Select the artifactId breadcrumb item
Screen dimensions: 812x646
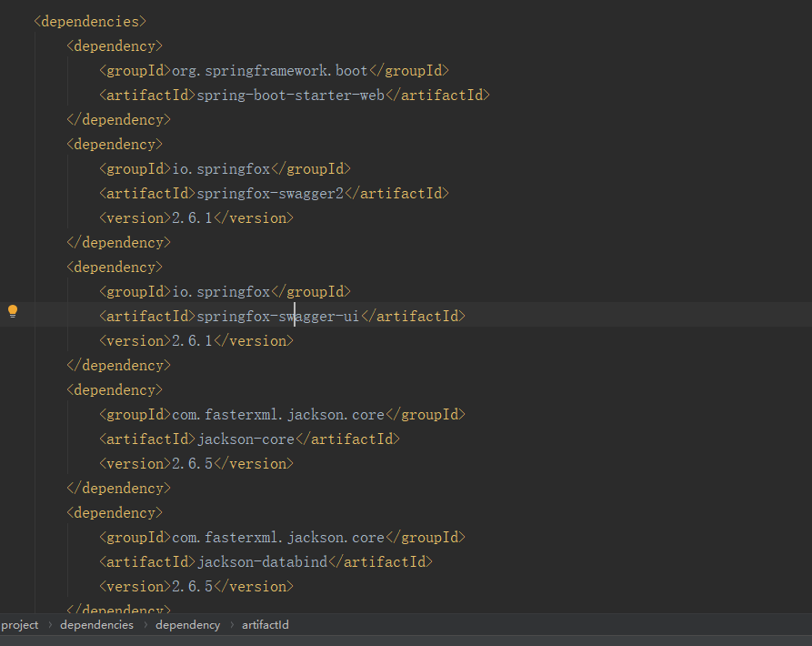tap(266, 625)
